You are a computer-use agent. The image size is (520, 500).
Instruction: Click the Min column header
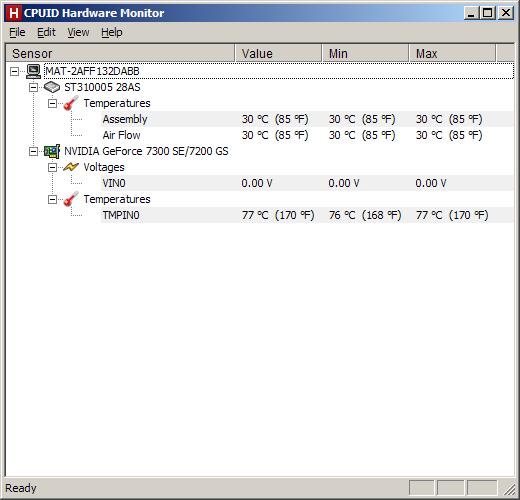point(365,53)
